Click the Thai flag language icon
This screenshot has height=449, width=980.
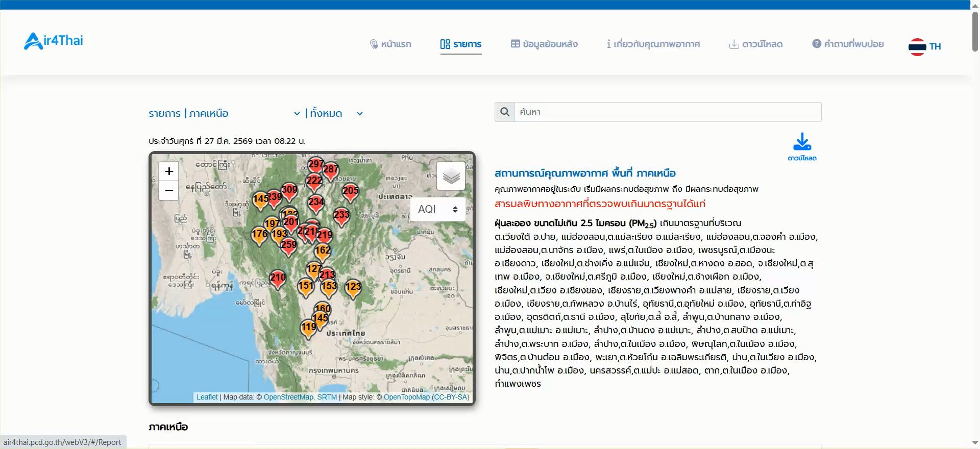917,46
